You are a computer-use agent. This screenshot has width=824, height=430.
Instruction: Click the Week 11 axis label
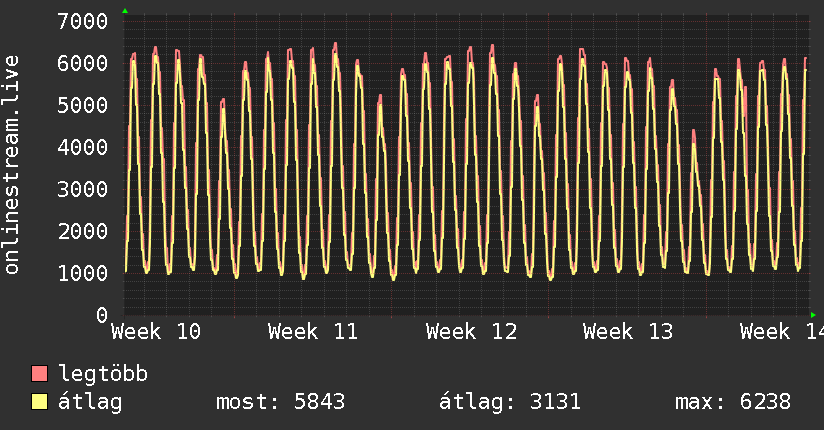click(313, 332)
